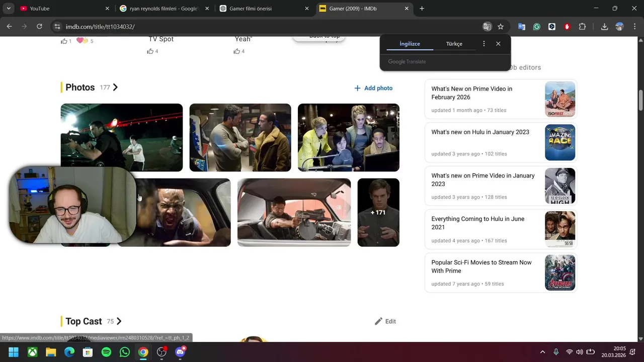Open photo of man firing gun in car
Viewport: 644px width, 362px height.
pos(294,212)
